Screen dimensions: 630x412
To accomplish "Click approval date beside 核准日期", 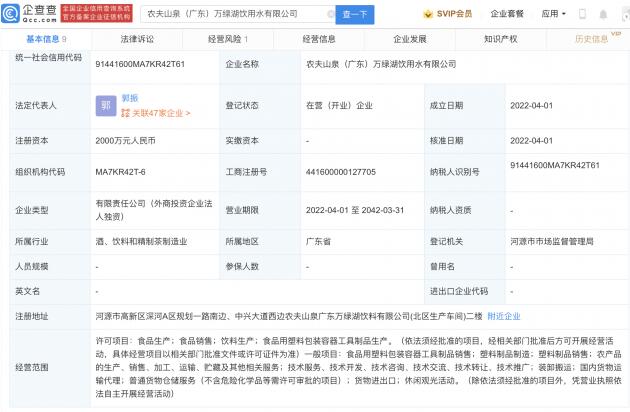I will (x=532, y=141).
